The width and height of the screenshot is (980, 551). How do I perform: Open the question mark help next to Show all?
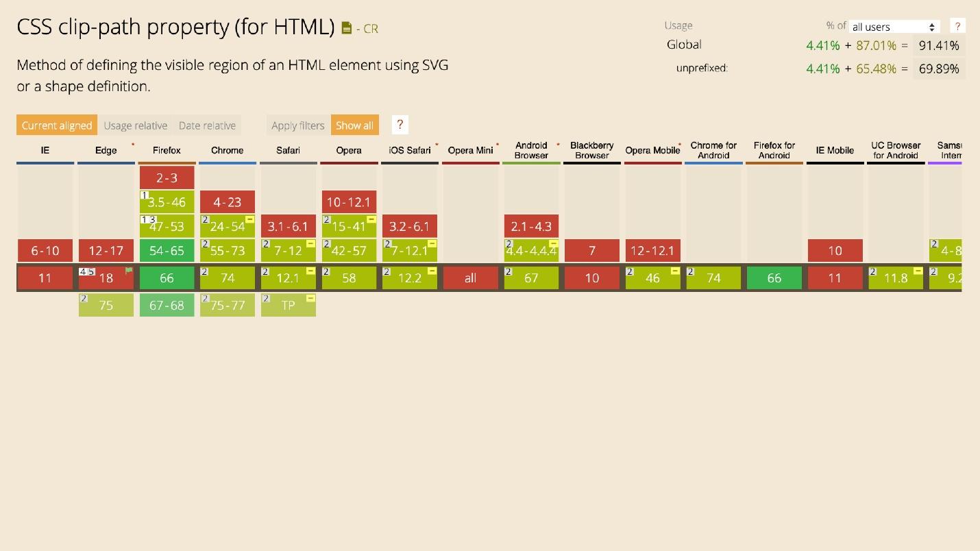[x=400, y=125]
